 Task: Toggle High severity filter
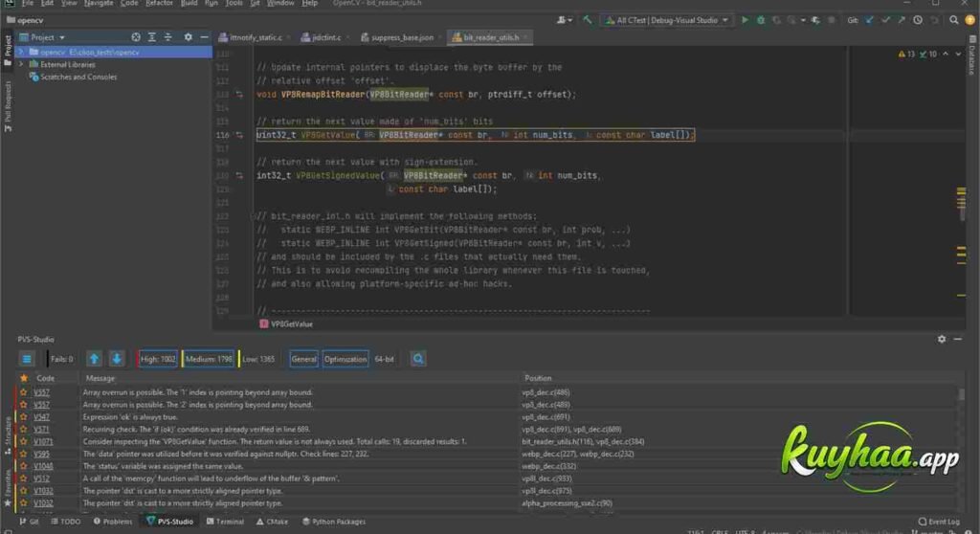(x=158, y=359)
